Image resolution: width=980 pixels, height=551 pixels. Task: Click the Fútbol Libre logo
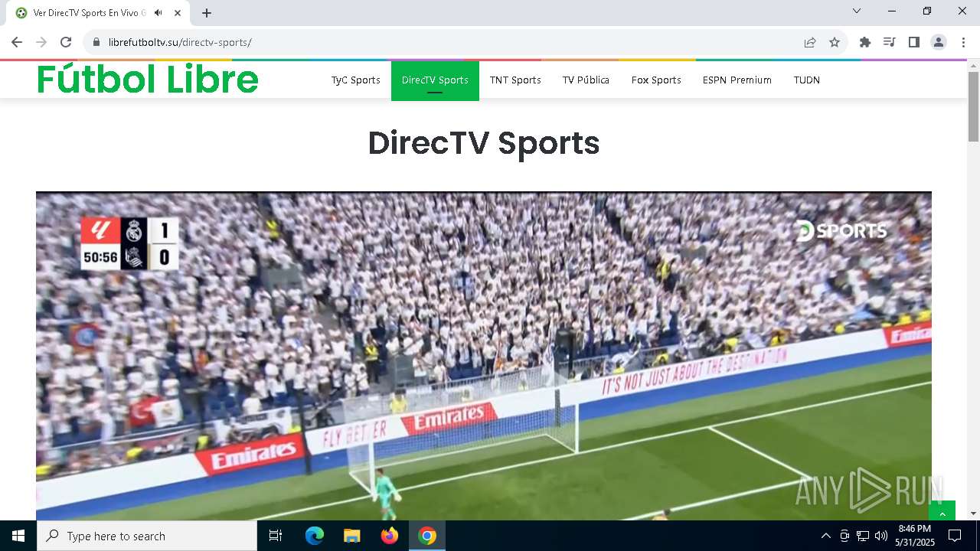pyautogui.click(x=148, y=80)
